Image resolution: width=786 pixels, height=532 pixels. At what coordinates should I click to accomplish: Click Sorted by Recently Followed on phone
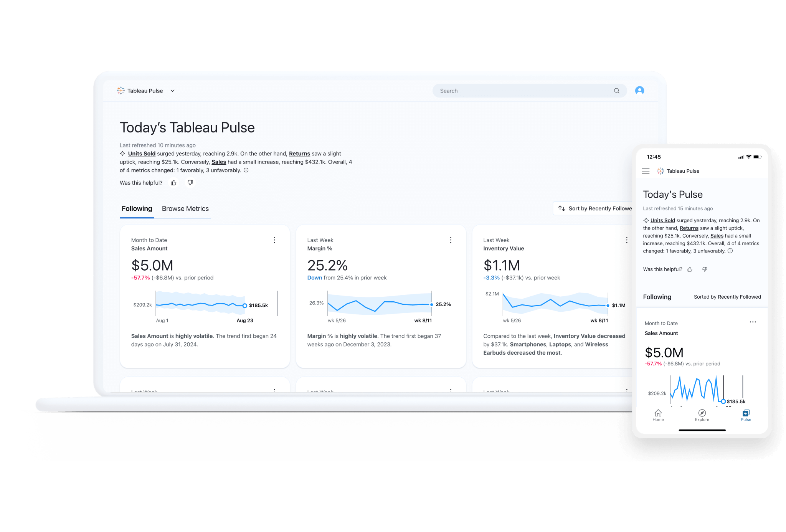[727, 297]
